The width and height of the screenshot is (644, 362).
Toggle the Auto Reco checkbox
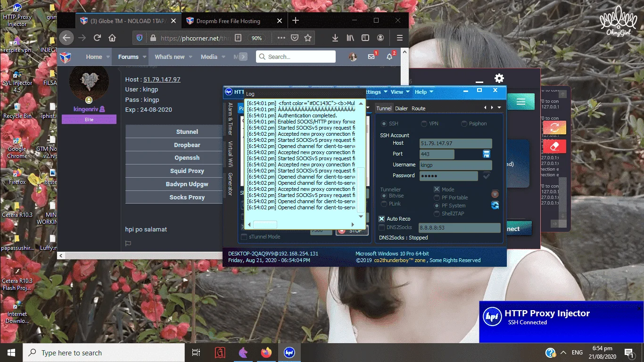[x=382, y=219]
